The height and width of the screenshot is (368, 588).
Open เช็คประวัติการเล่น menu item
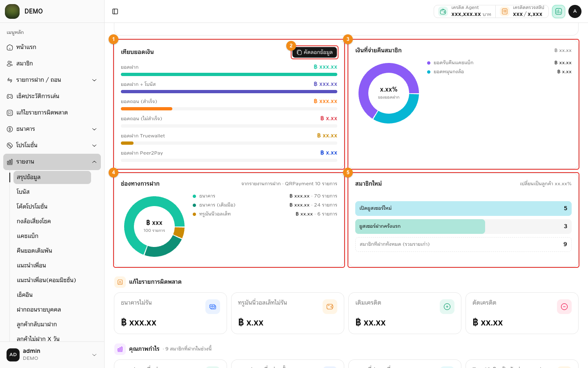pos(52,96)
